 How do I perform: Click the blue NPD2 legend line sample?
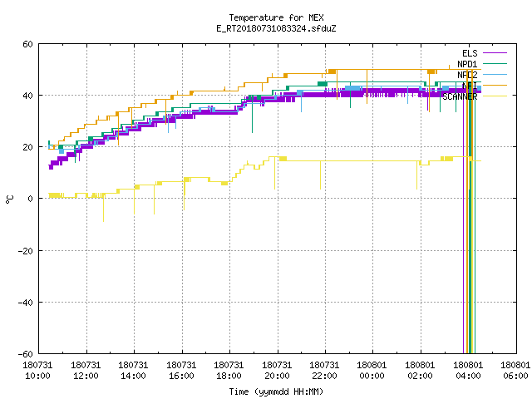point(495,74)
